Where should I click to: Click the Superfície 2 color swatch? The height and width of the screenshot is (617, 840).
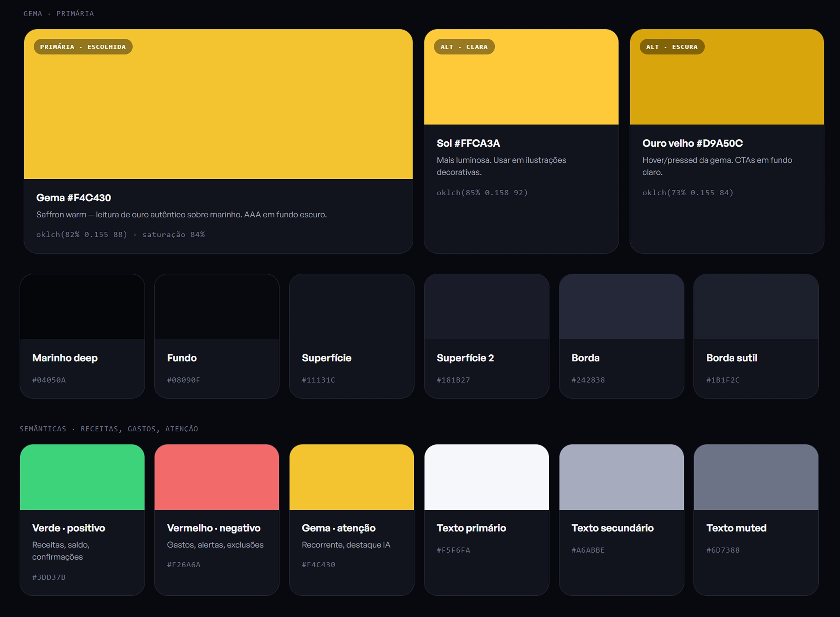point(487,307)
